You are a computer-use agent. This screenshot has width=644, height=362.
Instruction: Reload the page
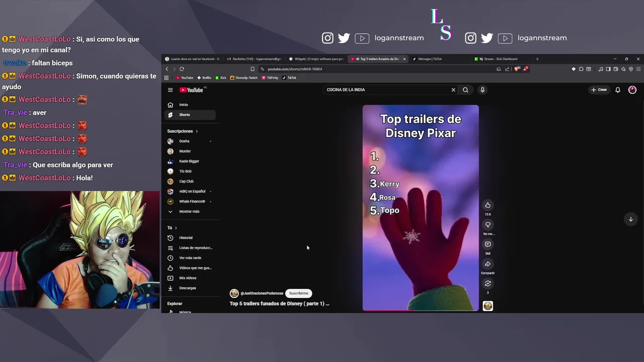tap(182, 69)
